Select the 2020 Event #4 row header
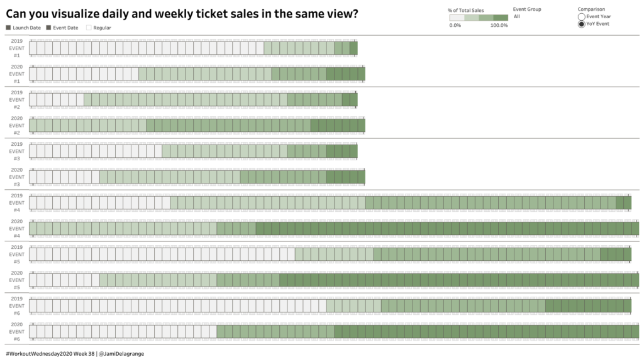 click(17, 228)
